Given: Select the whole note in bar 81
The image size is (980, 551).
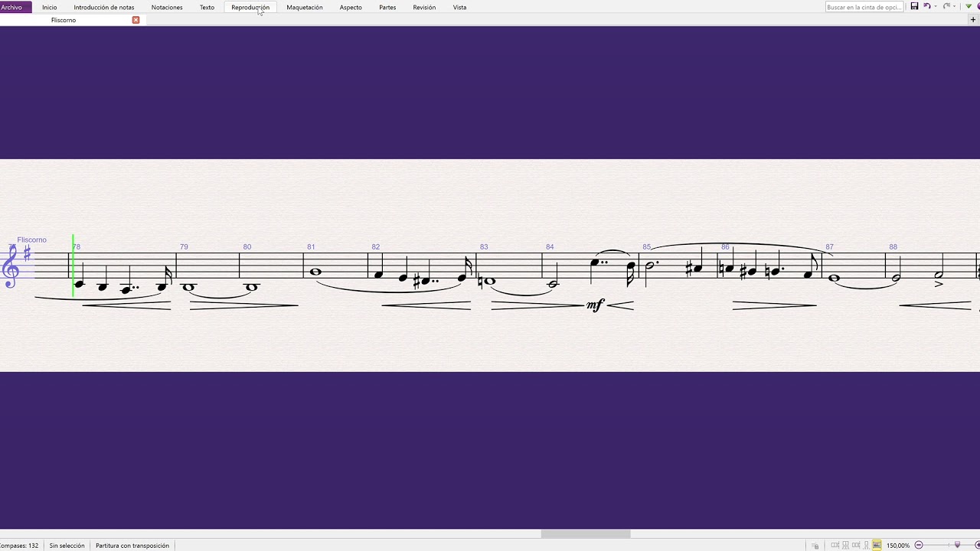Looking at the screenshot, I should [x=315, y=272].
